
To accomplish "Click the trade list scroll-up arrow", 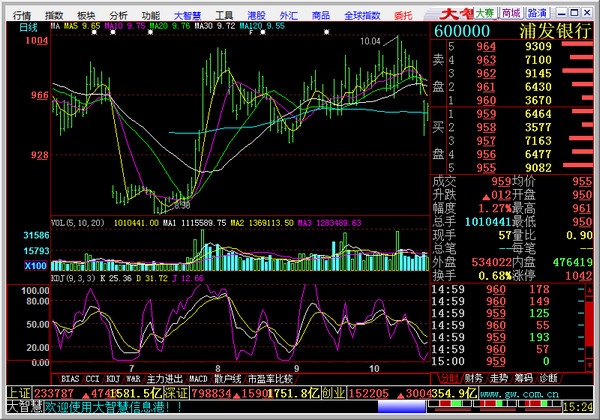I will pos(589,290).
